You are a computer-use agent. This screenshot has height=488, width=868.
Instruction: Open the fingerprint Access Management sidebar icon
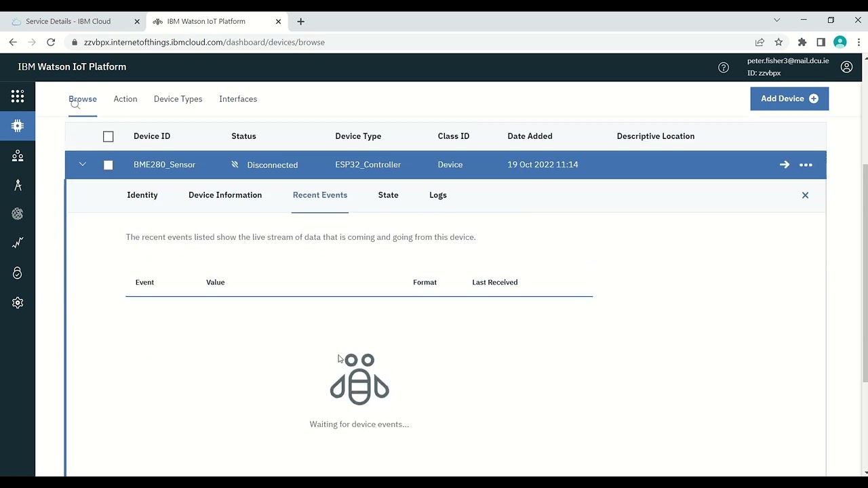(x=18, y=214)
